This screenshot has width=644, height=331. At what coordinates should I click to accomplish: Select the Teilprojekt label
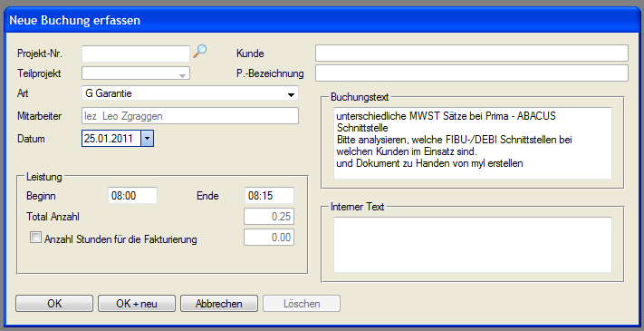tap(39, 73)
